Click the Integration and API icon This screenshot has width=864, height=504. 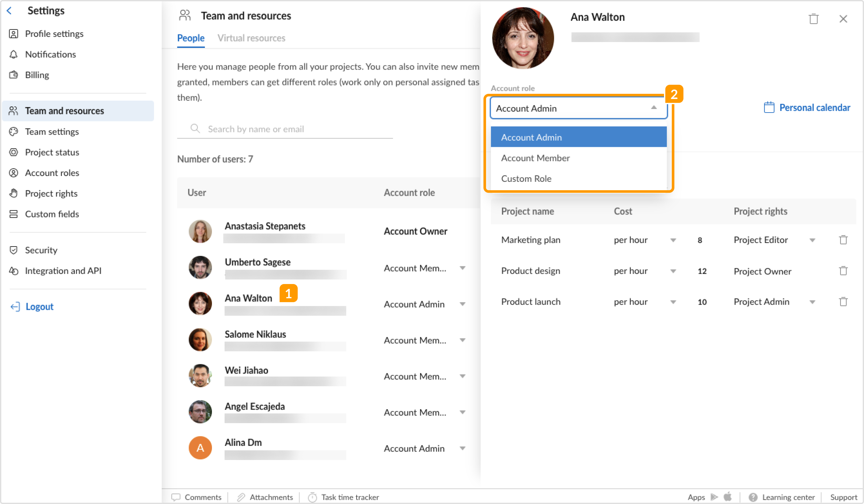tap(14, 270)
